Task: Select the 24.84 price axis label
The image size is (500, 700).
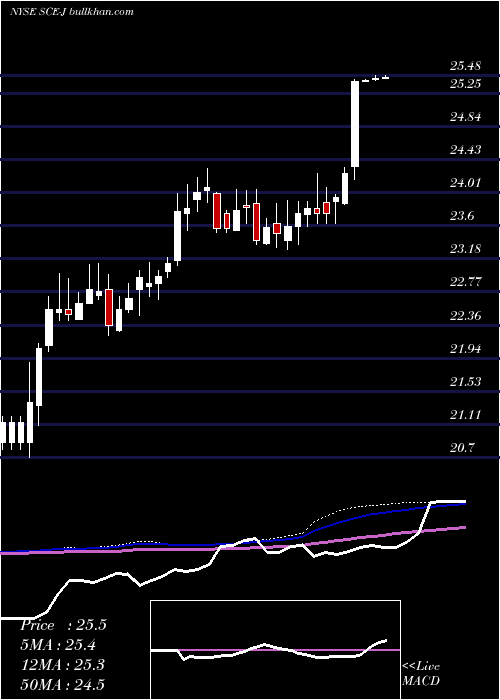Action: [x=465, y=117]
